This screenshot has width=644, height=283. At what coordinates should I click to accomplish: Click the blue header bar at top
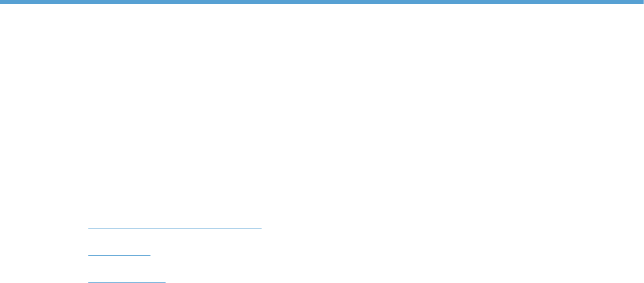point(322,2)
